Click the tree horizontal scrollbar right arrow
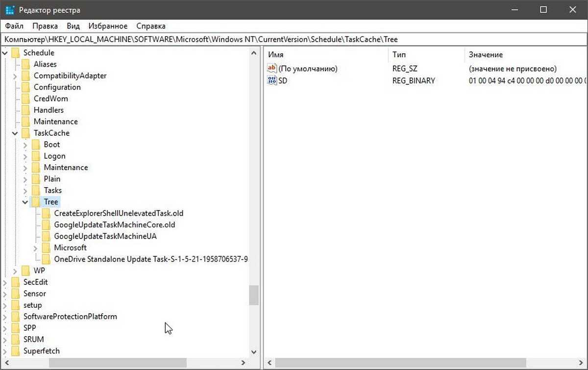Screen dimensions: 588x370 (243, 363)
